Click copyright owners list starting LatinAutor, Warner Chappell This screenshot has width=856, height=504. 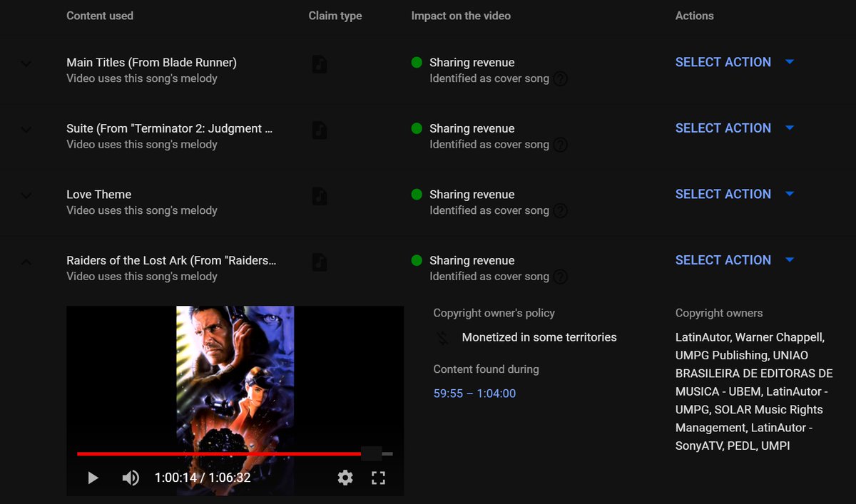(x=754, y=391)
